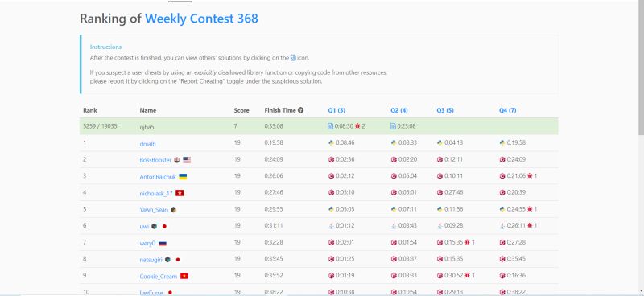Click BossBobster's finish time 0:24:09
The image size is (644, 296).
pyautogui.click(x=274, y=160)
